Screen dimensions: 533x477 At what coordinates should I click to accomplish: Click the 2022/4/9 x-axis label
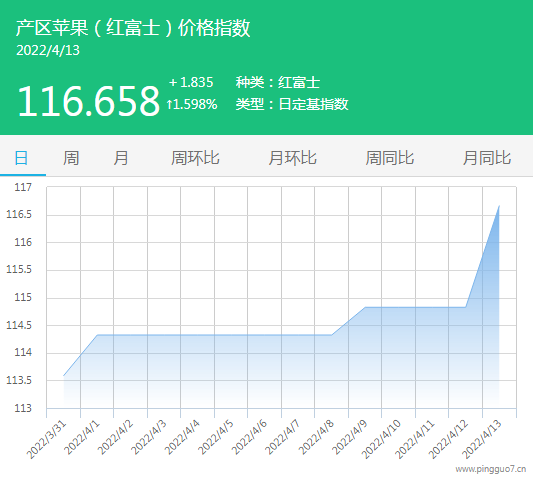click(350, 437)
